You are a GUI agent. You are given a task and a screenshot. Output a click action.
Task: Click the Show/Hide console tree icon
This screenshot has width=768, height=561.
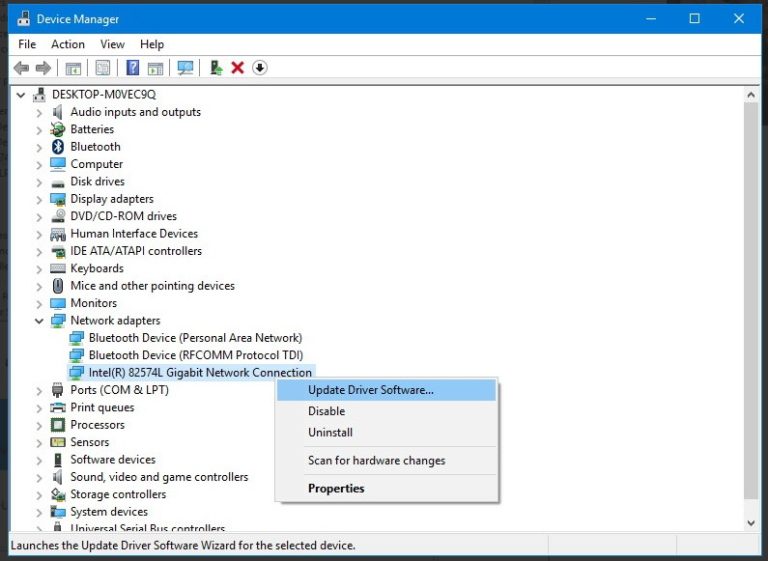[x=73, y=68]
